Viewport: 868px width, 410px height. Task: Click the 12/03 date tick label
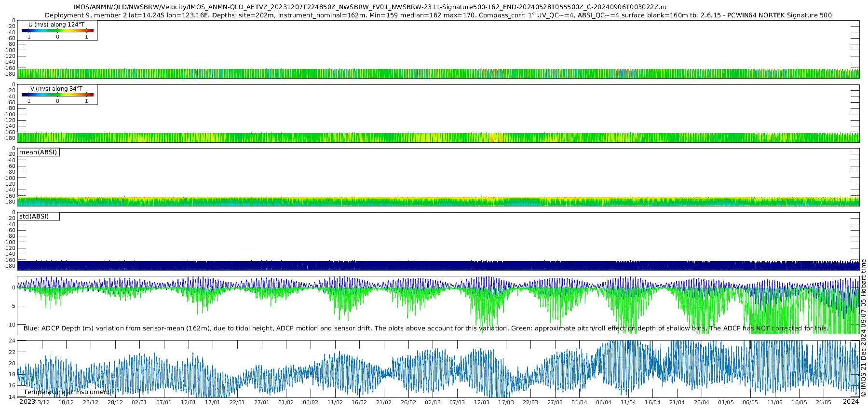tap(481, 403)
